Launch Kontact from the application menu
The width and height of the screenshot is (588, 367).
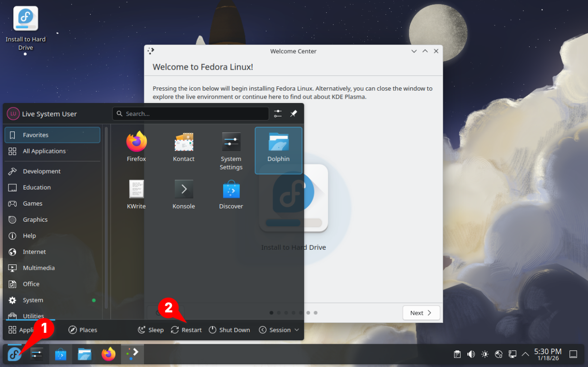point(183,147)
